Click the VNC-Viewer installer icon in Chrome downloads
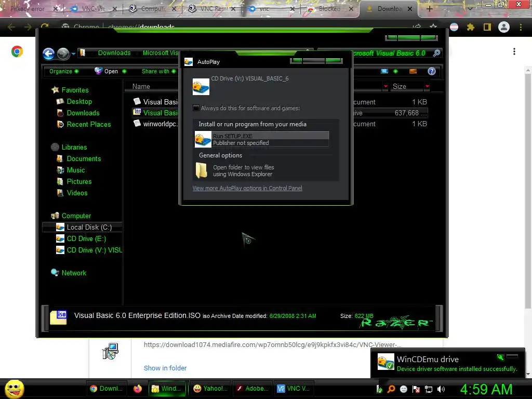This screenshot has width=532, height=399. coord(110,351)
